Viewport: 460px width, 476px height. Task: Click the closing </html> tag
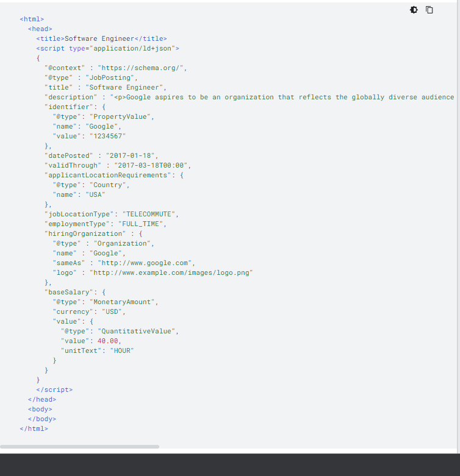tap(34, 428)
